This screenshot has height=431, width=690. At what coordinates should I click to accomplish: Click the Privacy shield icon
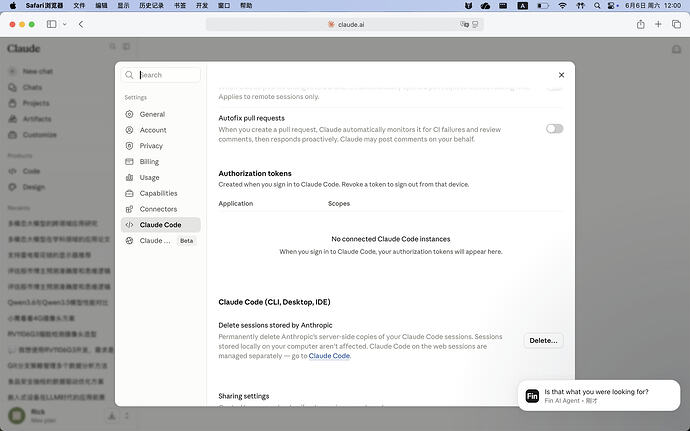pos(129,146)
